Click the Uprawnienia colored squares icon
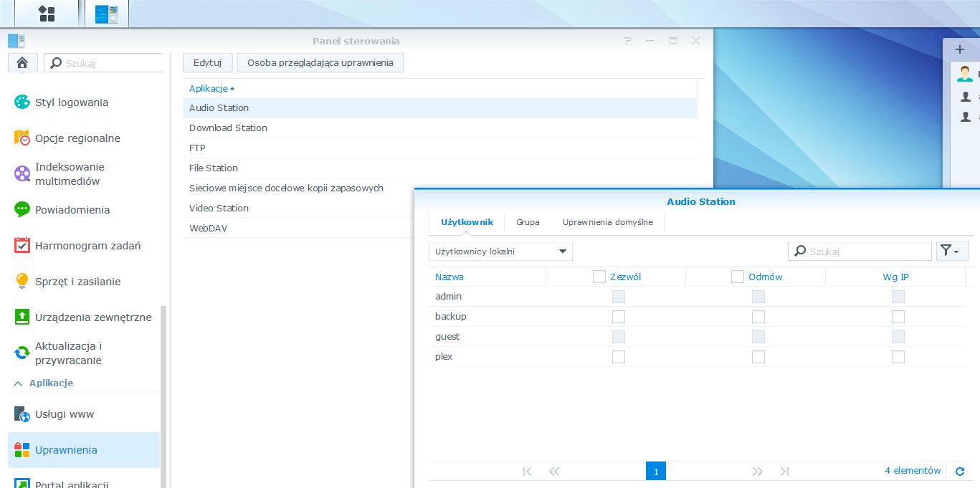 pyautogui.click(x=22, y=450)
